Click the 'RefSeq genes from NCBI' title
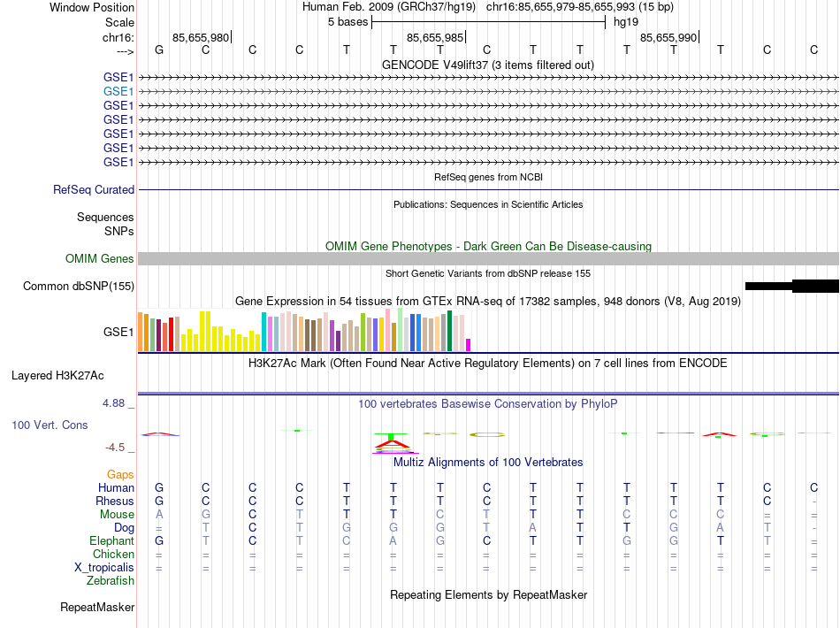Screen dimensions: 840x628 [x=489, y=177]
